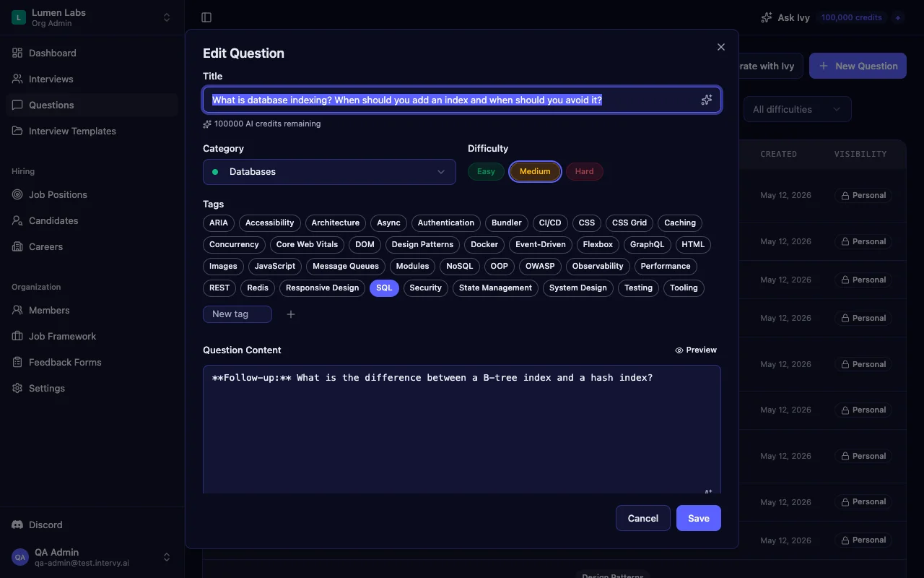The height and width of the screenshot is (578, 924).
Task: Toggle the NoSQL tag
Action: click(459, 266)
